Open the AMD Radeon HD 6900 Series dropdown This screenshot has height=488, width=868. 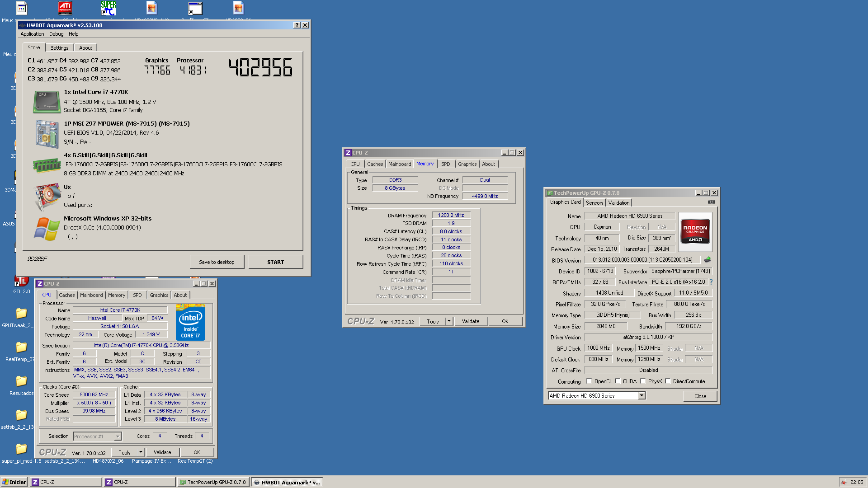642,396
